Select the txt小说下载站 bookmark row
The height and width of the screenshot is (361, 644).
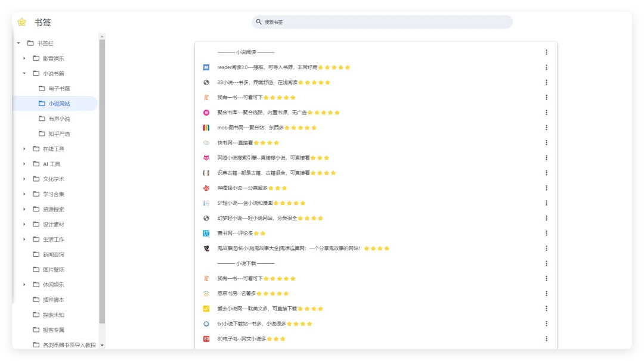[376, 323]
